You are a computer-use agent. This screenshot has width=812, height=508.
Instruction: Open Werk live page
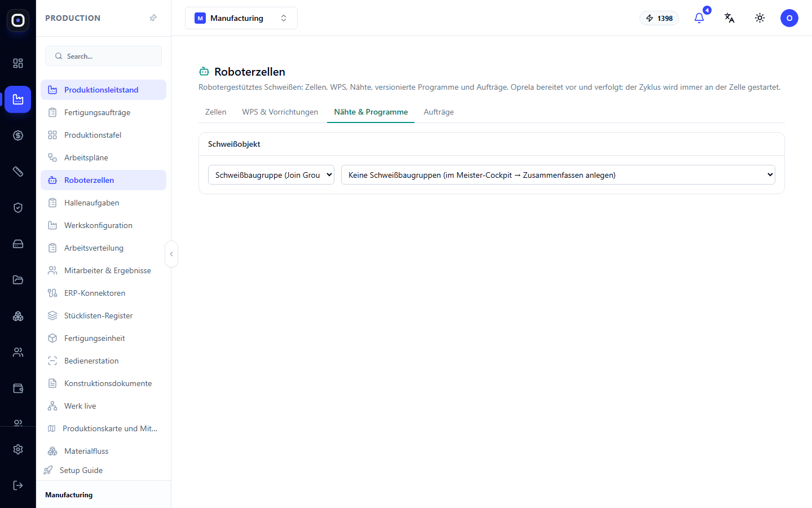pos(104,406)
